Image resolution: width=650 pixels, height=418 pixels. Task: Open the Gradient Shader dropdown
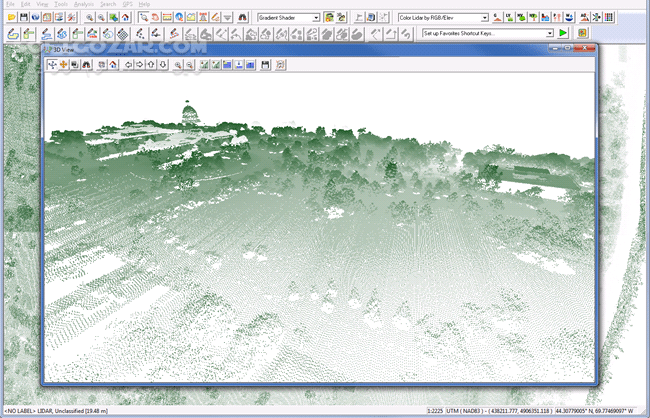point(316,18)
